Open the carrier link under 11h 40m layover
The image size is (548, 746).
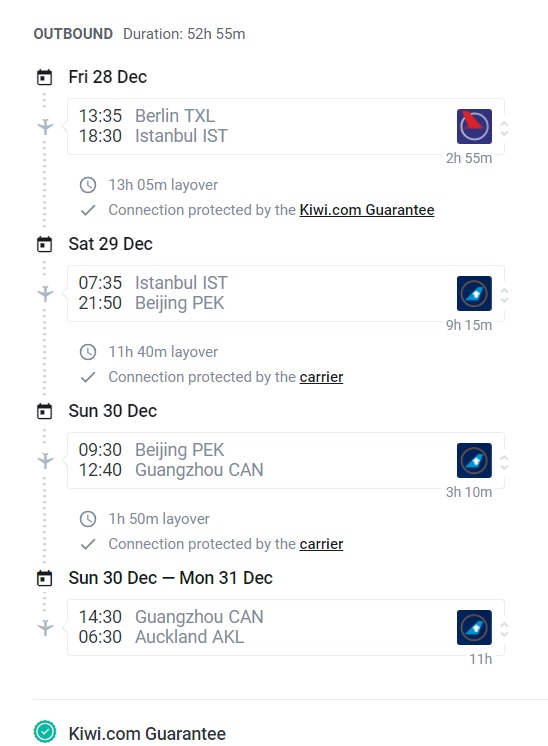321,377
